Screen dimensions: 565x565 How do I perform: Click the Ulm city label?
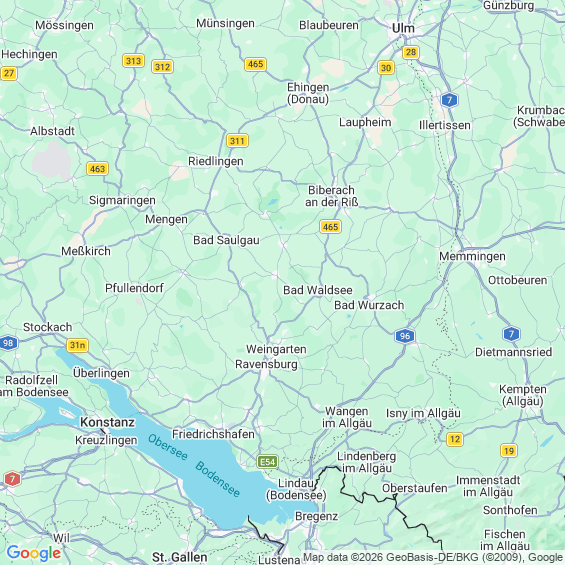403,28
